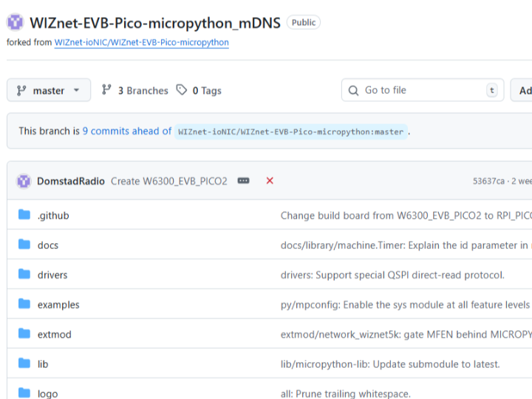Open the docs folder
The width and height of the screenshot is (532, 399).
tap(48, 245)
